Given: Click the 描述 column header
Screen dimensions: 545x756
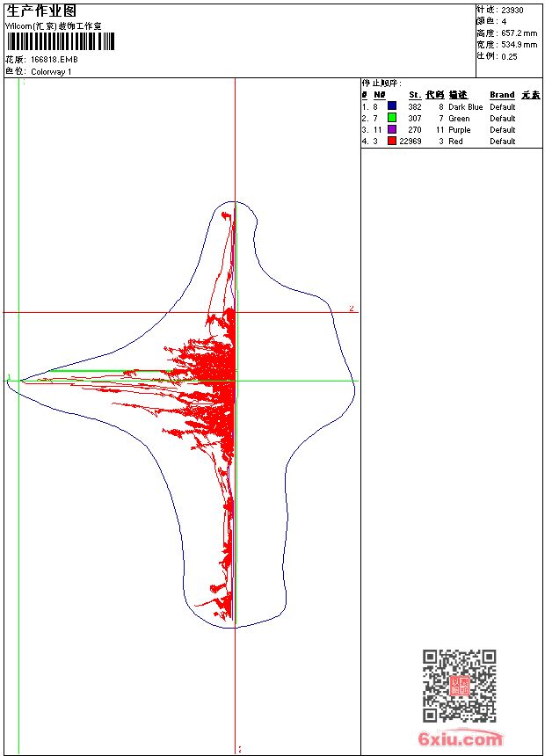Looking at the screenshot, I should click(458, 95).
